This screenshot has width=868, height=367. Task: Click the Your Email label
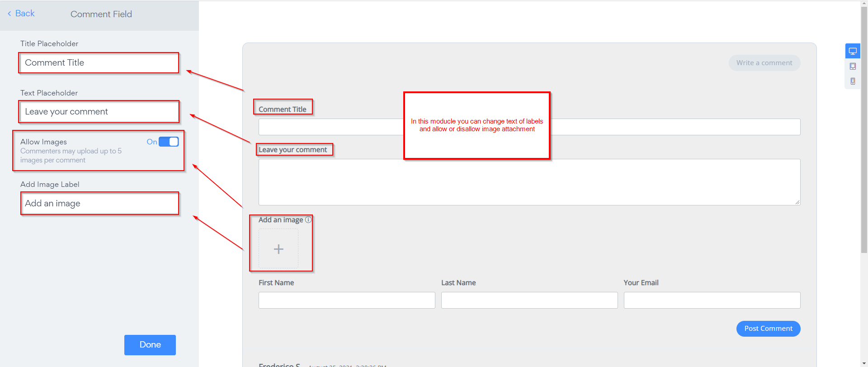(641, 283)
